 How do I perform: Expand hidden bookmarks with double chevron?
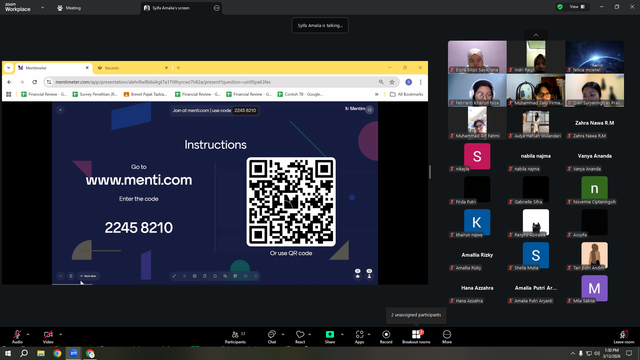[x=376, y=94]
